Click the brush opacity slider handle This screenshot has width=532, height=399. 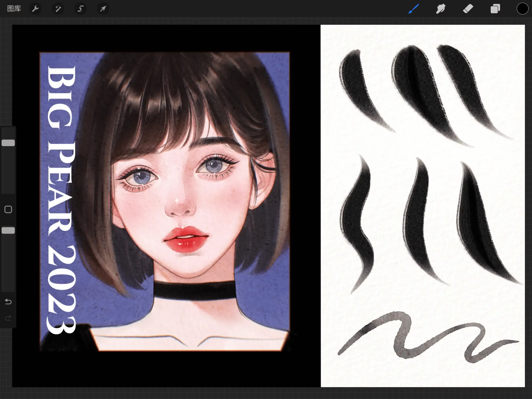point(8,230)
